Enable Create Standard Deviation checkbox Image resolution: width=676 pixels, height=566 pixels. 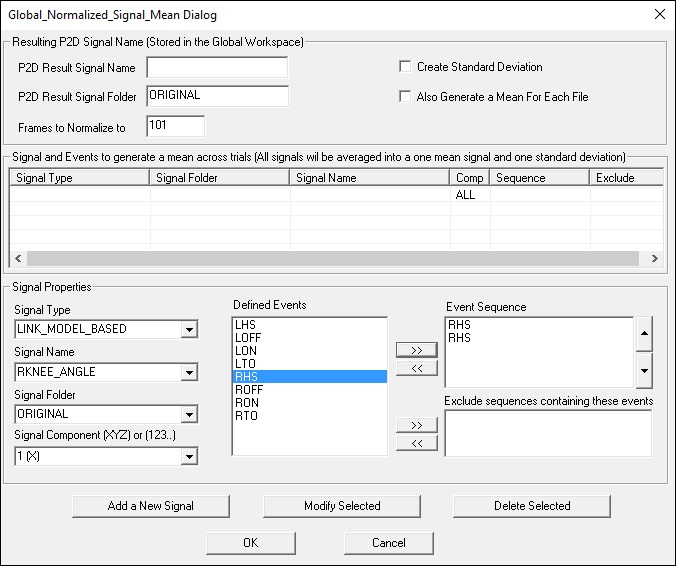[405, 67]
